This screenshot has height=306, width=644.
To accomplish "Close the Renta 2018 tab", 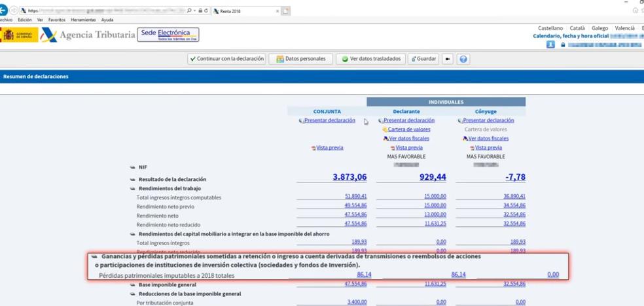I will coord(278,11).
